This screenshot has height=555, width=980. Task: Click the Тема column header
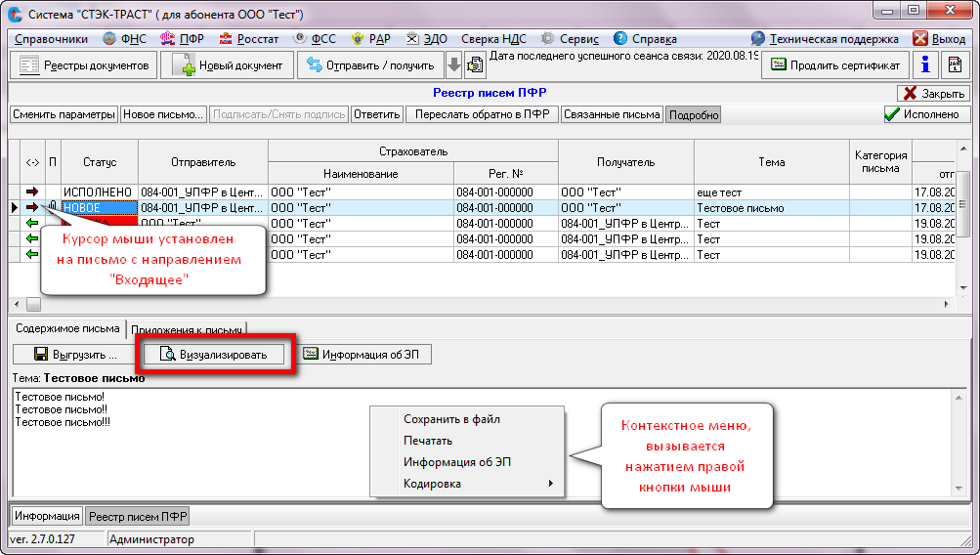tap(771, 162)
